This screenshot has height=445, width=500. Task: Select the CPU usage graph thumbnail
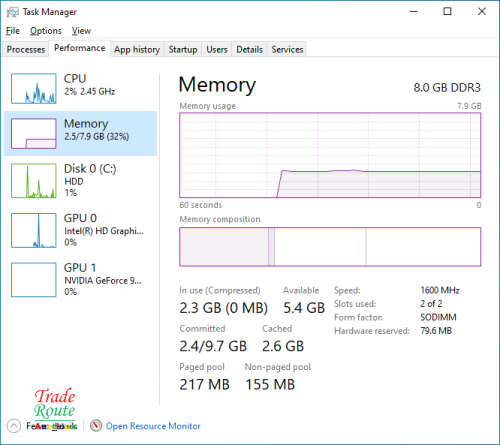(34, 89)
